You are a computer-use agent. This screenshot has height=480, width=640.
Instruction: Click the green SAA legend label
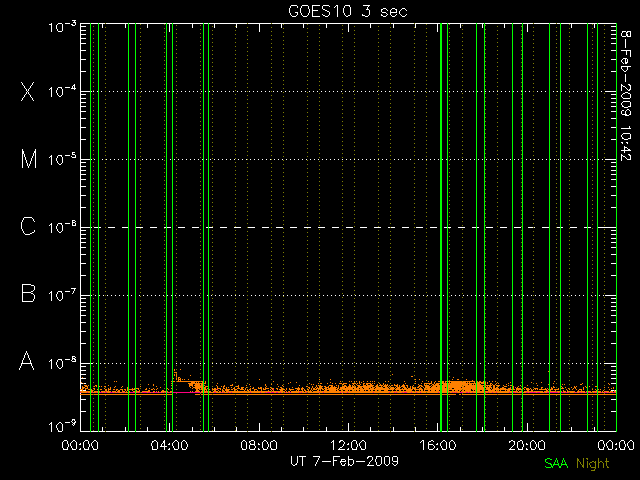(x=556, y=463)
